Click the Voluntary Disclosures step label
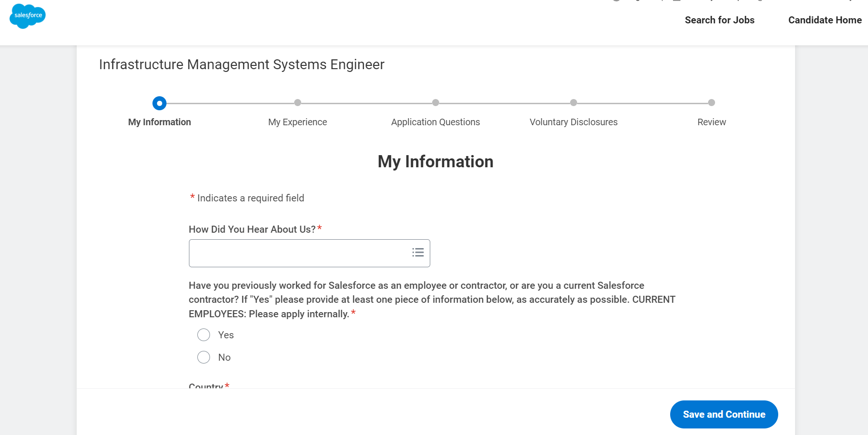The width and height of the screenshot is (868, 435). (x=573, y=122)
